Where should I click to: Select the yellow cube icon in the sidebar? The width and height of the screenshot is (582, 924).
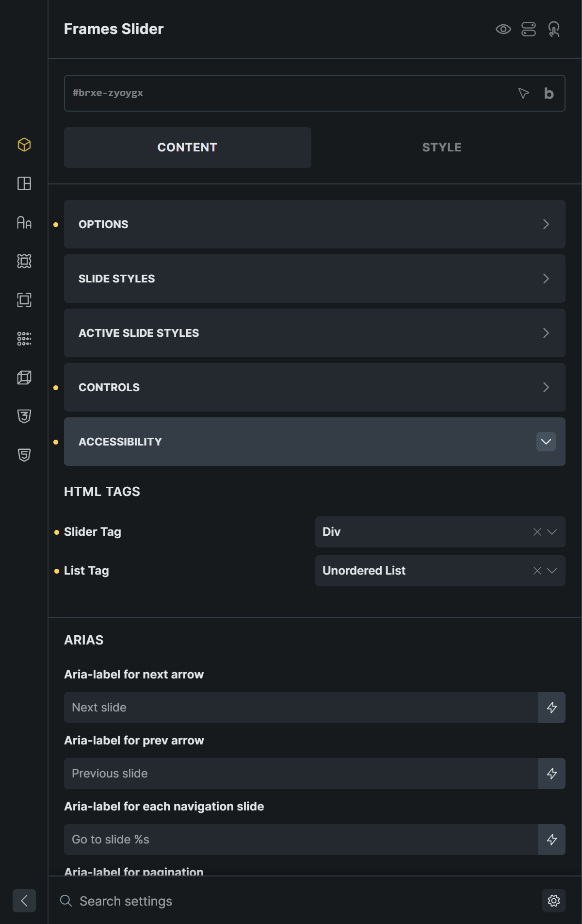(x=24, y=145)
